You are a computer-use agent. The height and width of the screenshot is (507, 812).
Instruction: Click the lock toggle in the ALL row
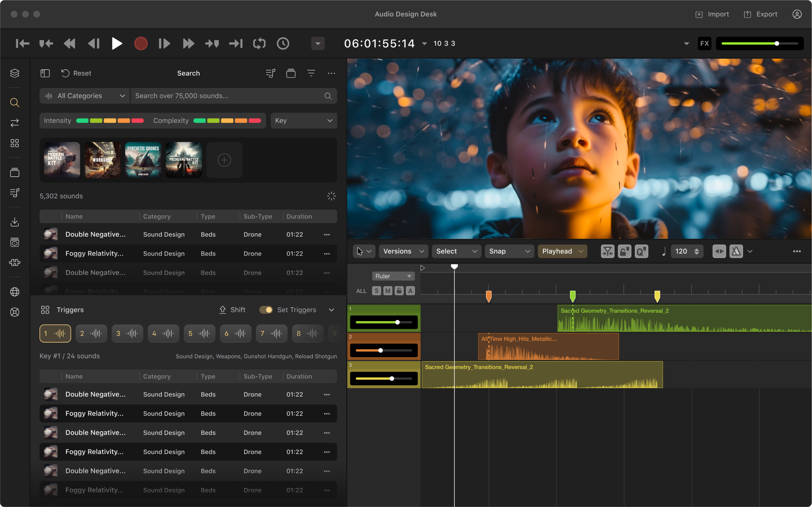point(399,291)
